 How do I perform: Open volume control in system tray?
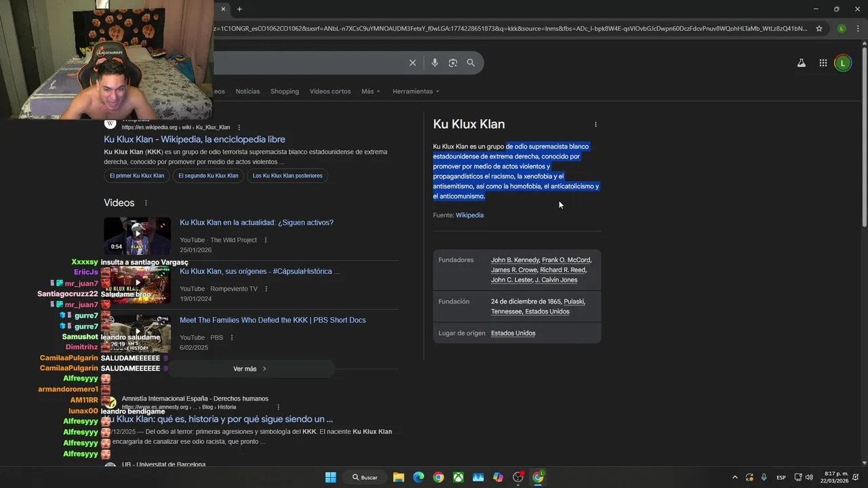pos(809,477)
